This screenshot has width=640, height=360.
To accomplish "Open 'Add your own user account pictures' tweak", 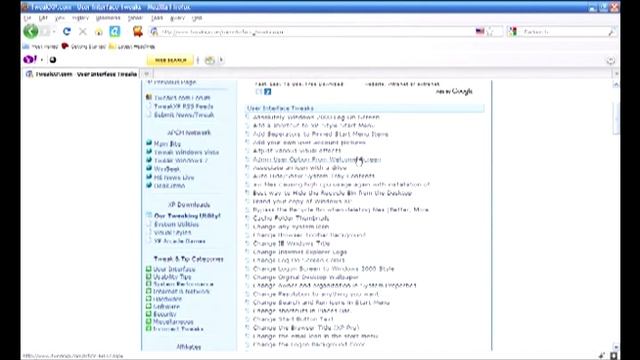I will tap(309, 142).
